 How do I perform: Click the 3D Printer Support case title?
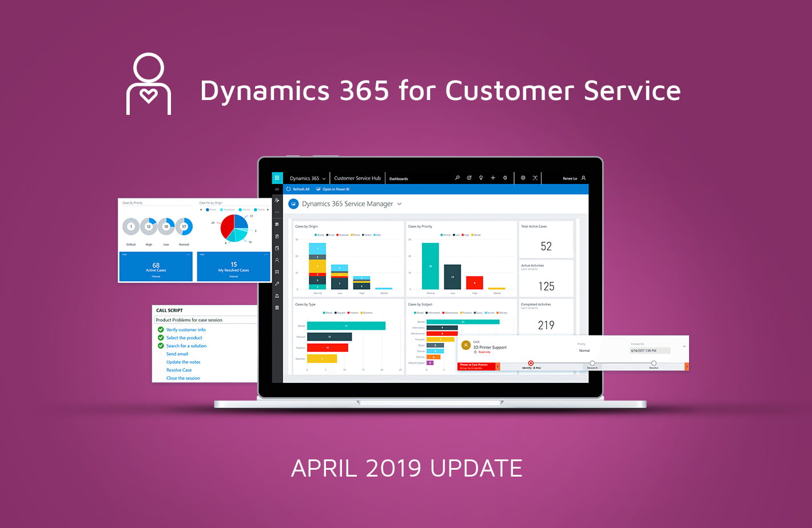(x=489, y=347)
